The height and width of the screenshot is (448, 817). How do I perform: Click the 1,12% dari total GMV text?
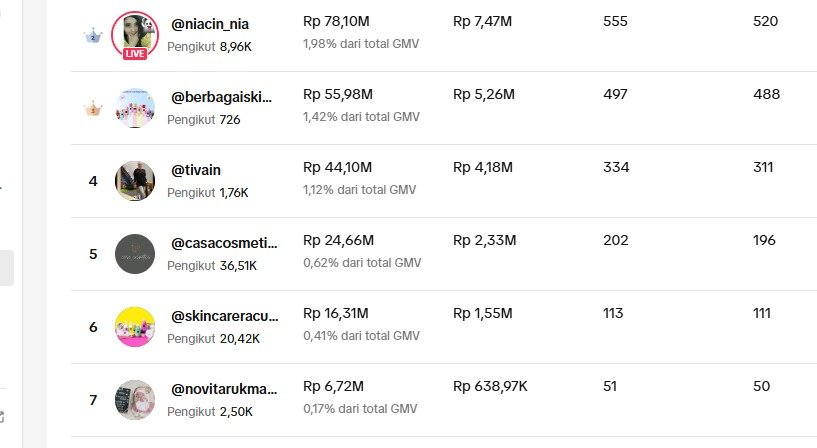click(x=361, y=190)
